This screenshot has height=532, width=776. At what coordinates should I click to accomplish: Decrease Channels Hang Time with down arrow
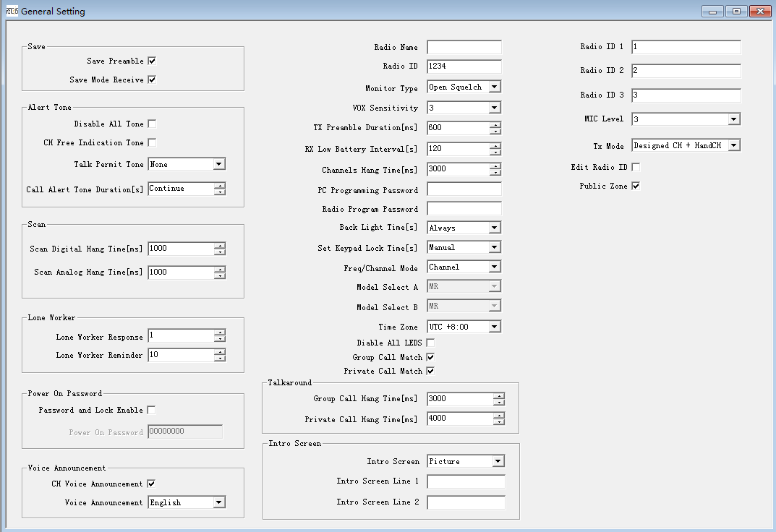pos(495,173)
